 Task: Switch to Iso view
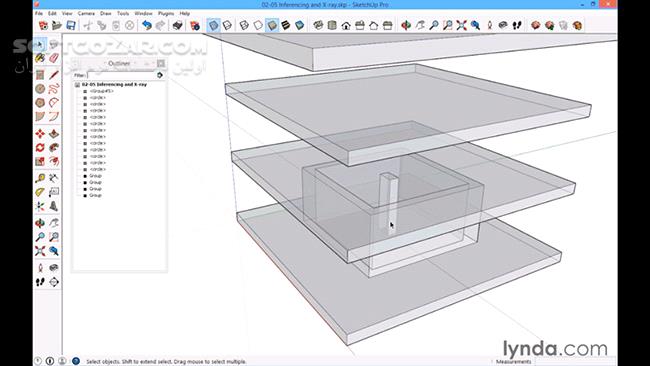click(318, 25)
